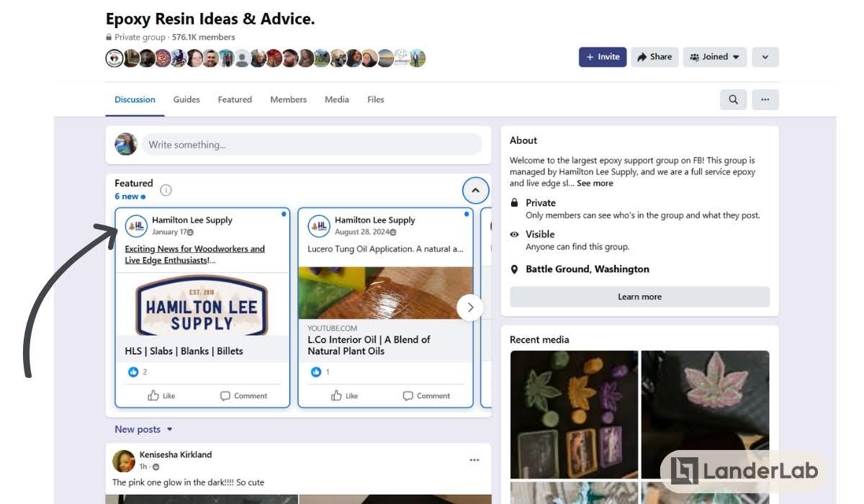Click the 576.1K members count
The width and height of the screenshot is (864, 504).
(204, 37)
